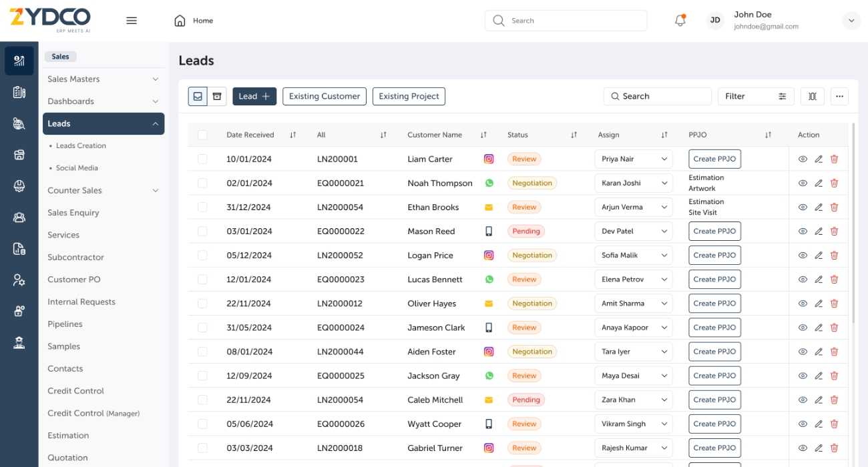
Task: Open Sales Enquiry in sidebar
Action: click(73, 213)
